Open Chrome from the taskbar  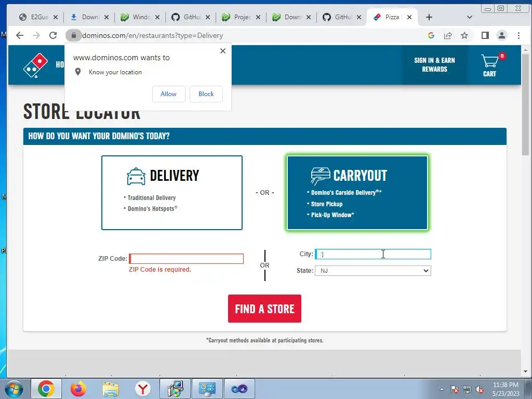point(46,389)
